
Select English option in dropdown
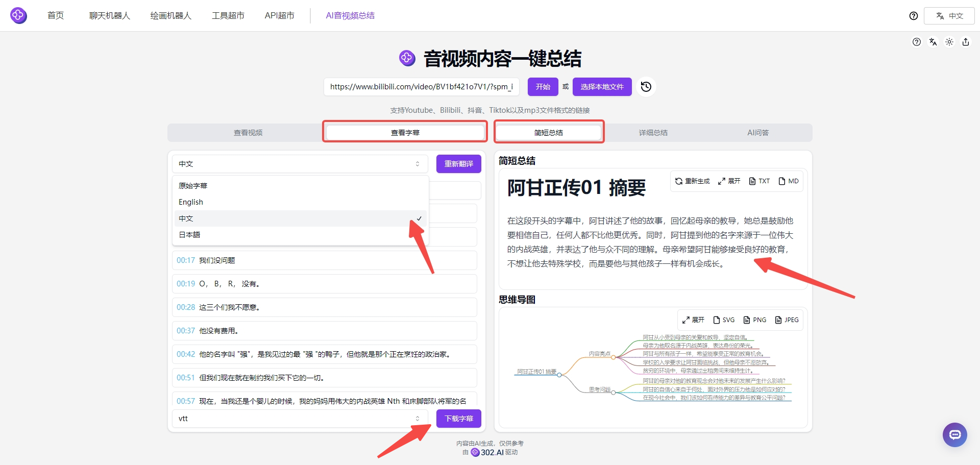coord(300,202)
